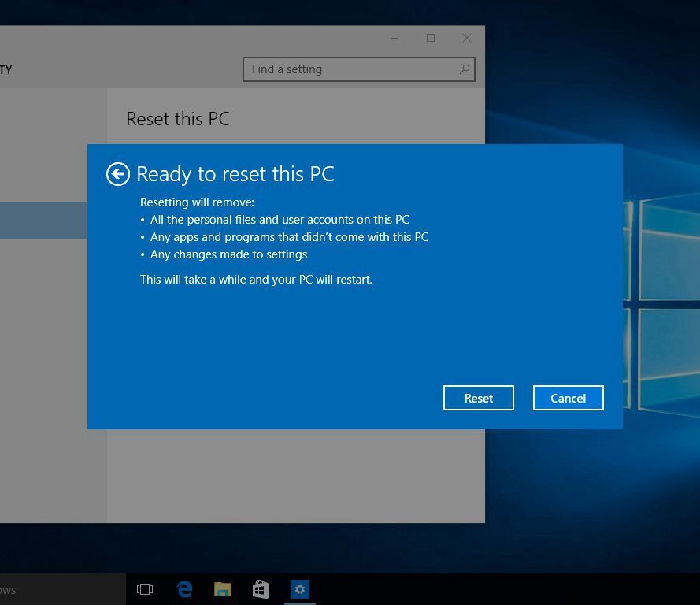This screenshot has width=700, height=605.
Task: Open File Explorer from the taskbar
Action: (222, 588)
